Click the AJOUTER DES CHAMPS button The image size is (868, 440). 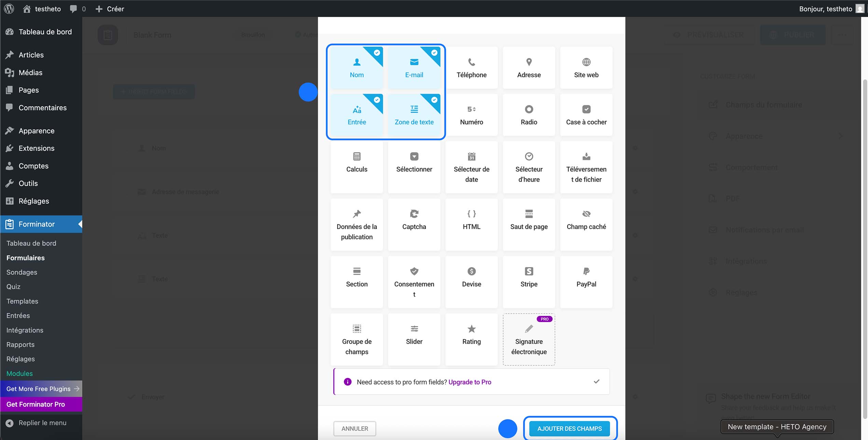569,428
